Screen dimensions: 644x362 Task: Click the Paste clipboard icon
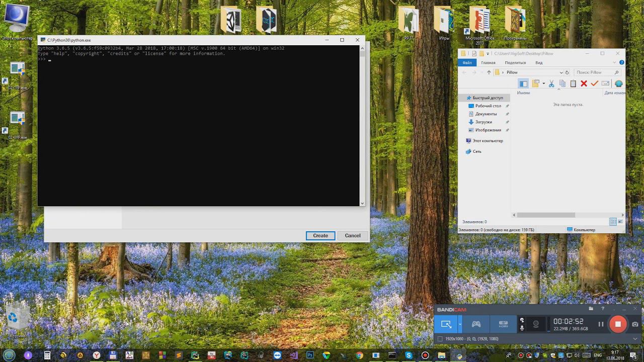[x=573, y=83]
